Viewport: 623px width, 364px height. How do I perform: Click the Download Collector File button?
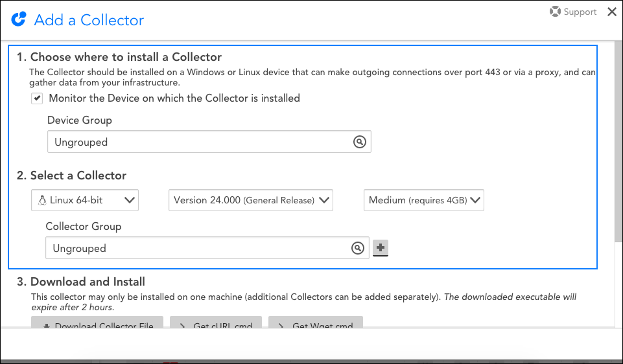click(97, 323)
